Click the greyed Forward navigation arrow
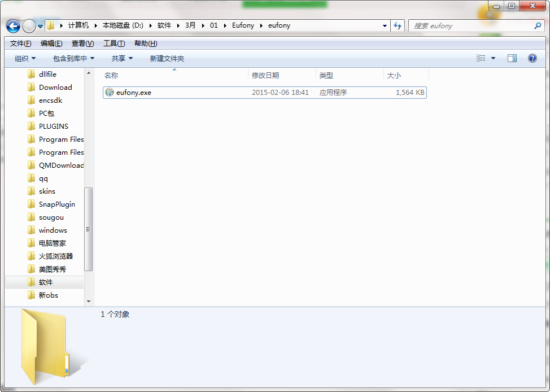550x392 pixels. 29,25
